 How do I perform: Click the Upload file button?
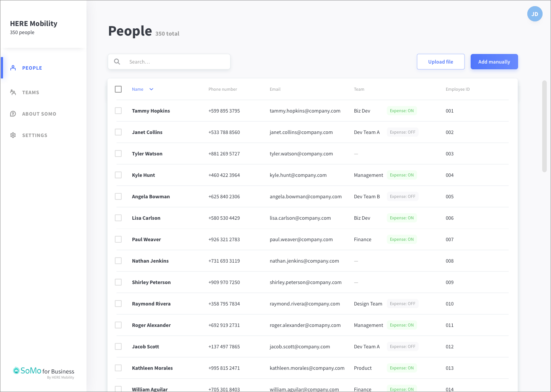point(441,62)
